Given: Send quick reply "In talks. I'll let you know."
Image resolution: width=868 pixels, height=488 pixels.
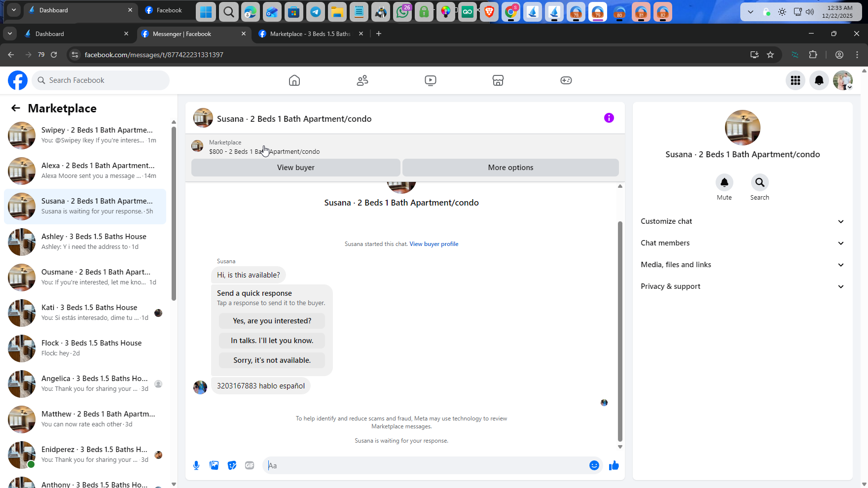Looking at the screenshot, I should point(272,341).
